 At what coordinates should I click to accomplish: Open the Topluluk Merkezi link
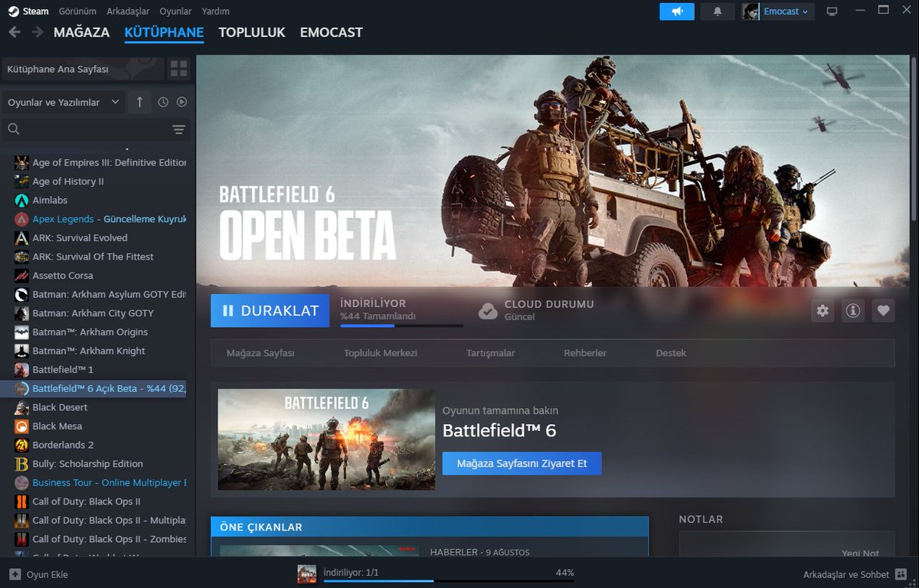(x=381, y=353)
